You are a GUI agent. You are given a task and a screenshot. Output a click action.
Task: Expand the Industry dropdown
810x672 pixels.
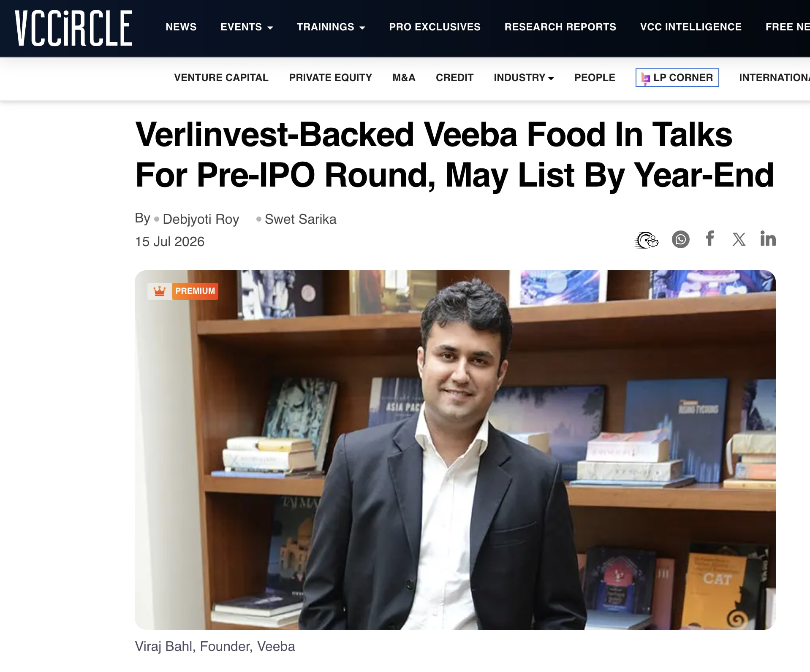(524, 78)
